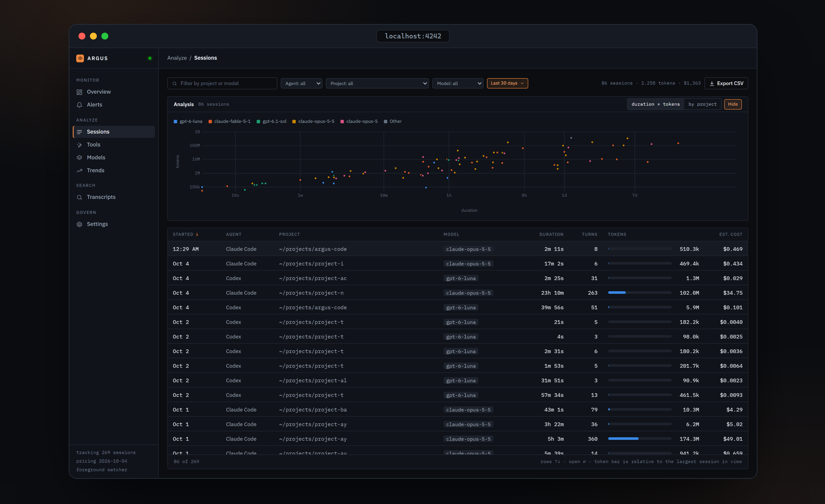Screen dimensions: 825x504
Task: Click token bar for the 102.0M session
Action: [639, 293]
